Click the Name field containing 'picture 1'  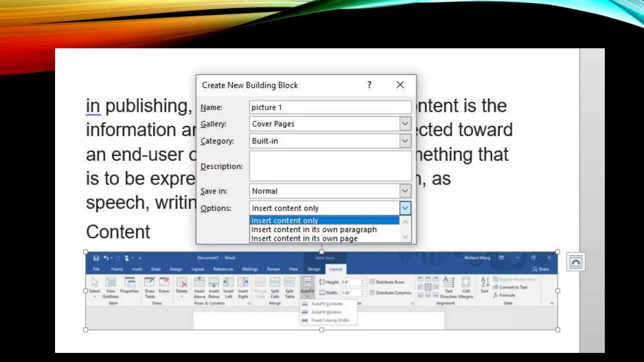(x=330, y=107)
